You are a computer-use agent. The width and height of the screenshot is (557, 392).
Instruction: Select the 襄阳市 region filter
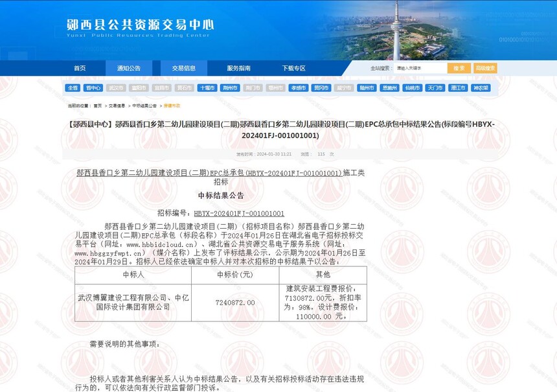[x=139, y=87]
